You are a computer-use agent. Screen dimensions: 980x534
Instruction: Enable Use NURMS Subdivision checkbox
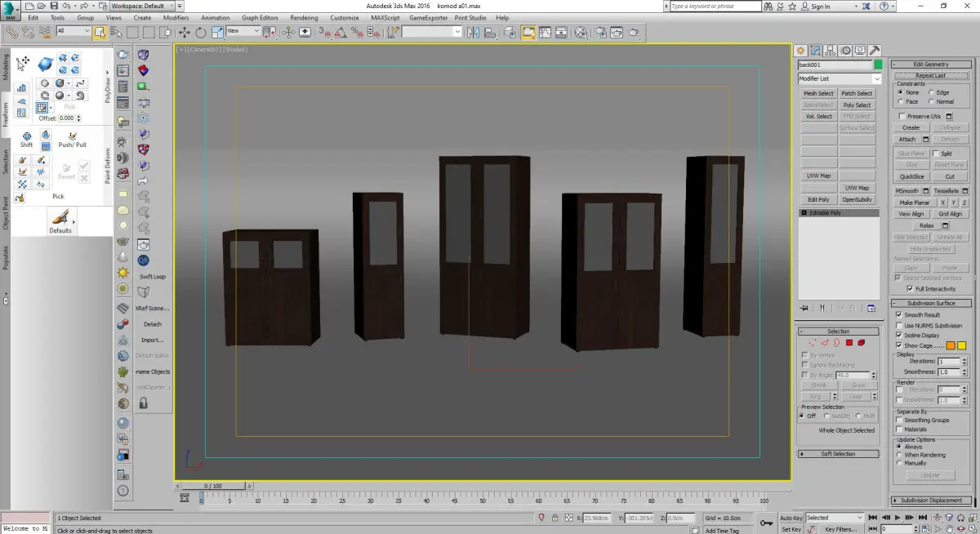click(x=899, y=325)
